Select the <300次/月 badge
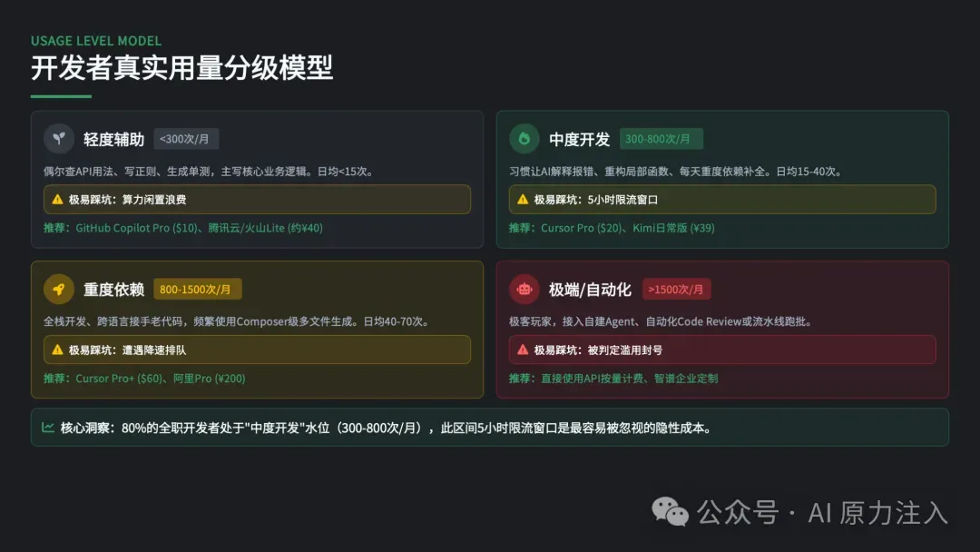Screen dimensions: 980x552 click(186, 139)
